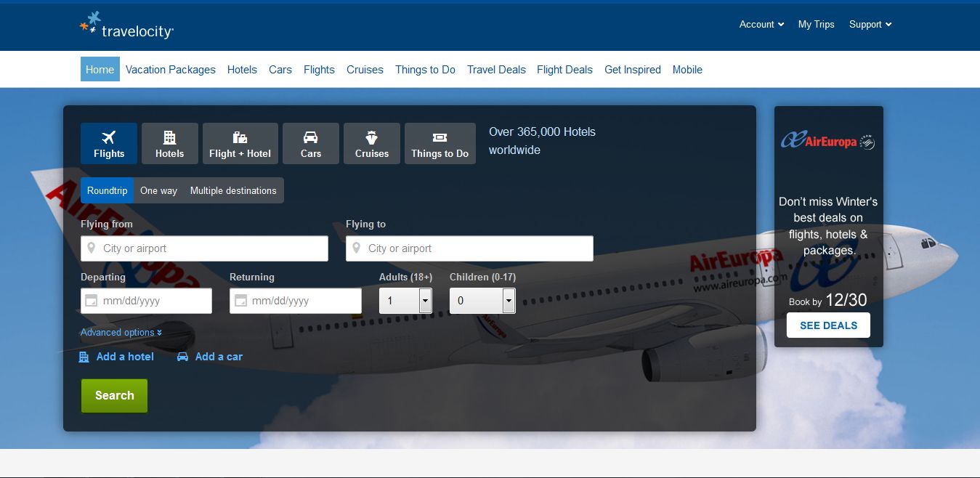Click Add a hotel link

116,357
